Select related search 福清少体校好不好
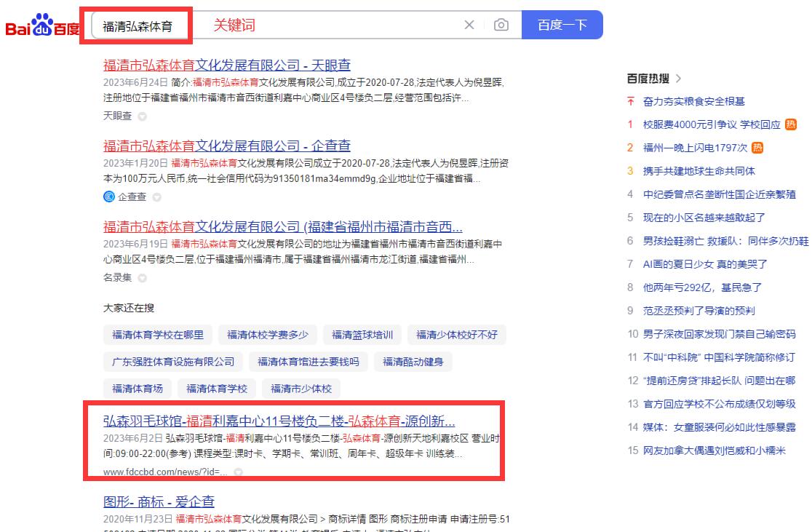 coord(456,335)
